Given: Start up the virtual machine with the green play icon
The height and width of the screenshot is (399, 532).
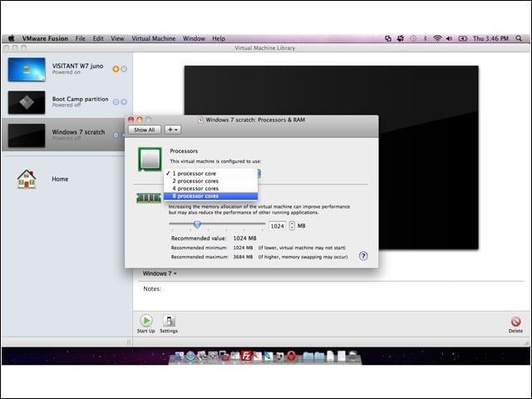Looking at the screenshot, I should click(x=146, y=321).
